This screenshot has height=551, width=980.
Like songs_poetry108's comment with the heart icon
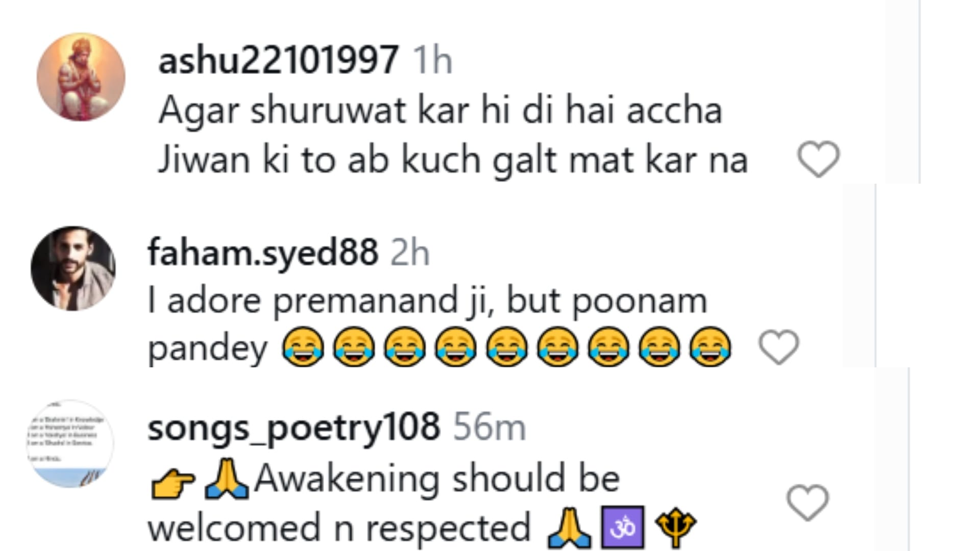pos(807,503)
